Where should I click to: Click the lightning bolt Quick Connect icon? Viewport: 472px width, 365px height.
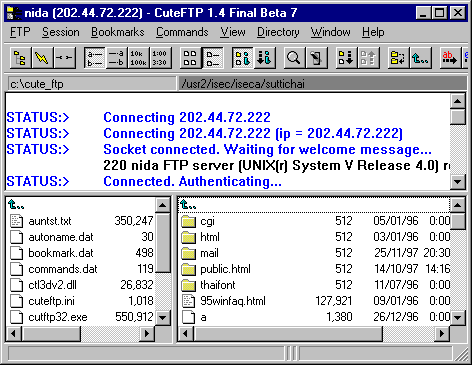pos(42,58)
